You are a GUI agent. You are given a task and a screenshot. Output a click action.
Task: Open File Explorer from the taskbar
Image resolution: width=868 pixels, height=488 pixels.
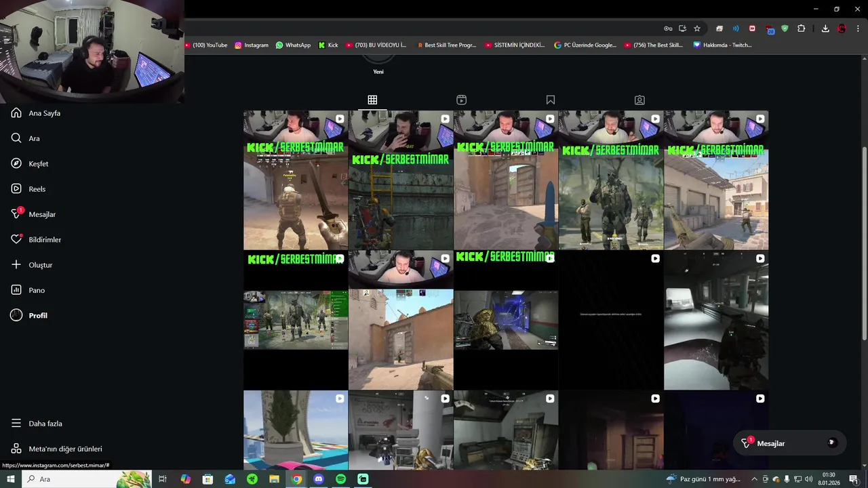point(275,479)
